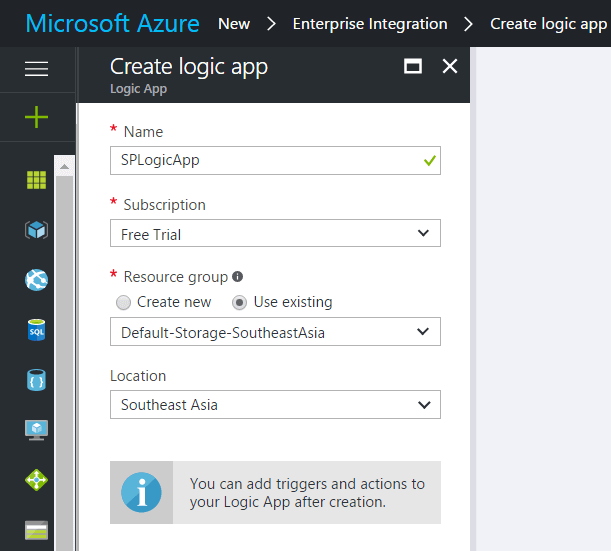Screen dimensions: 611x551
Task: Open the globe App Services icon
Action: pos(36,280)
